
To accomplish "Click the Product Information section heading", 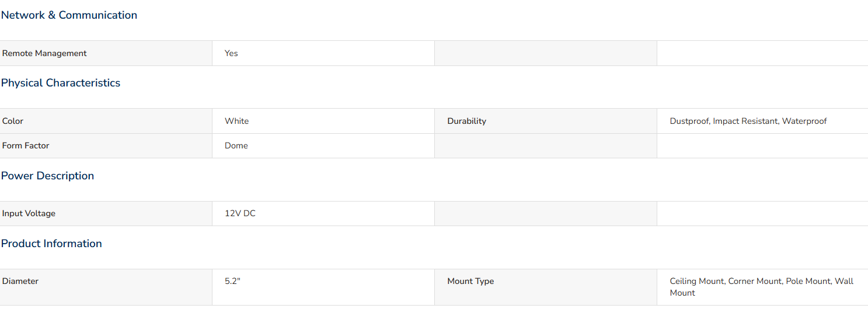I will 51,244.
